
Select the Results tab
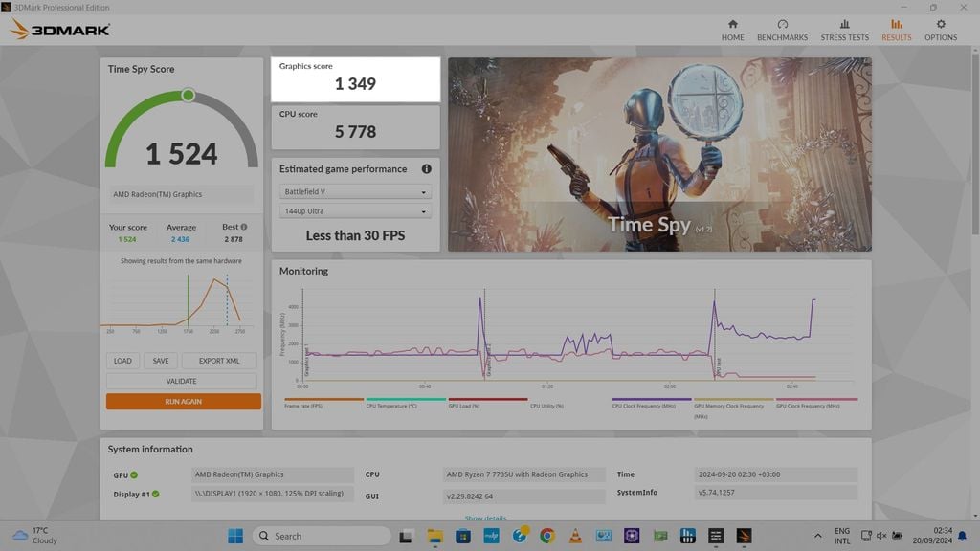[896, 30]
